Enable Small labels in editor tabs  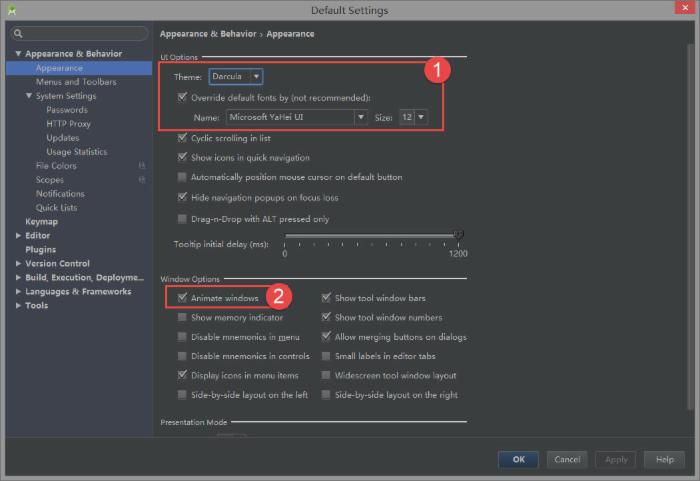click(326, 356)
